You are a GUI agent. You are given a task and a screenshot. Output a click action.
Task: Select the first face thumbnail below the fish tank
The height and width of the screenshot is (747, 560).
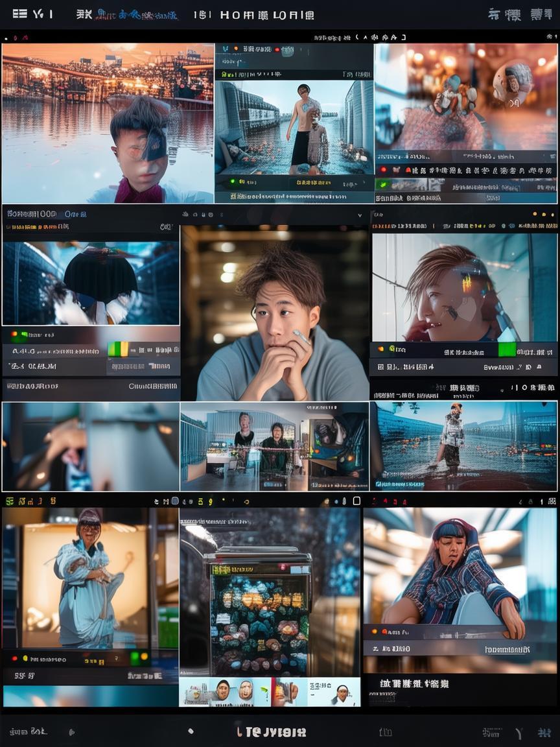pos(222,691)
